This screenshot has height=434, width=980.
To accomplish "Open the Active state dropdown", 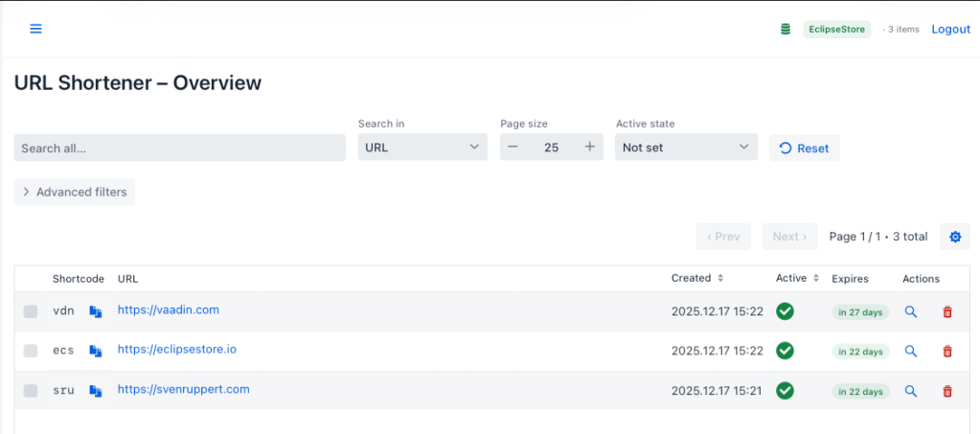I will pos(686,148).
